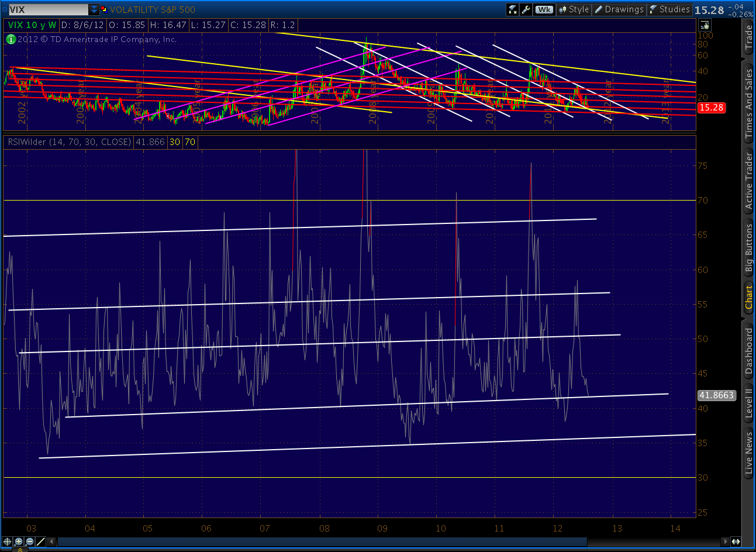Open the Active Trader side panel
Screen dimensions: 756x552
pyautogui.click(x=748, y=181)
